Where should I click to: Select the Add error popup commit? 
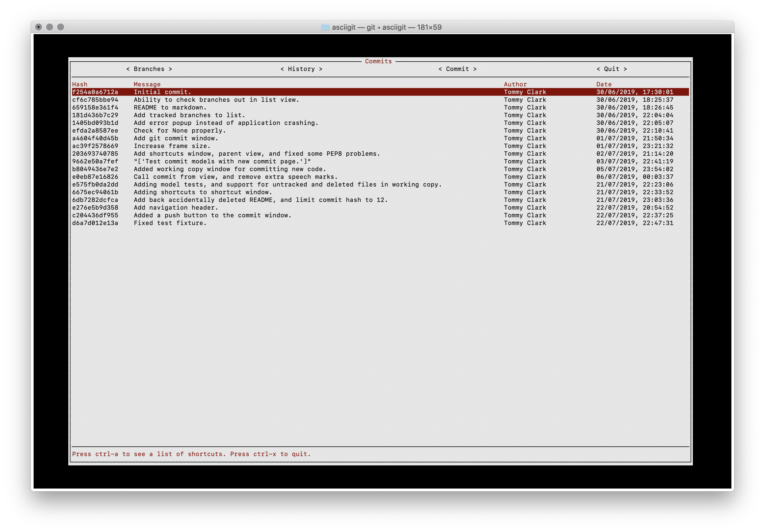click(x=226, y=122)
